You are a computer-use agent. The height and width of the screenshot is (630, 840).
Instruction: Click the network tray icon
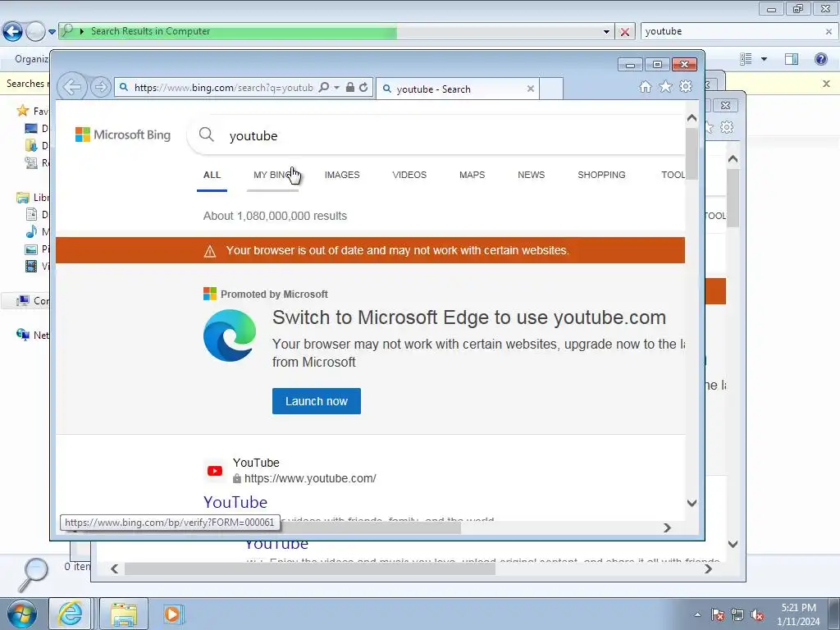pos(737,615)
